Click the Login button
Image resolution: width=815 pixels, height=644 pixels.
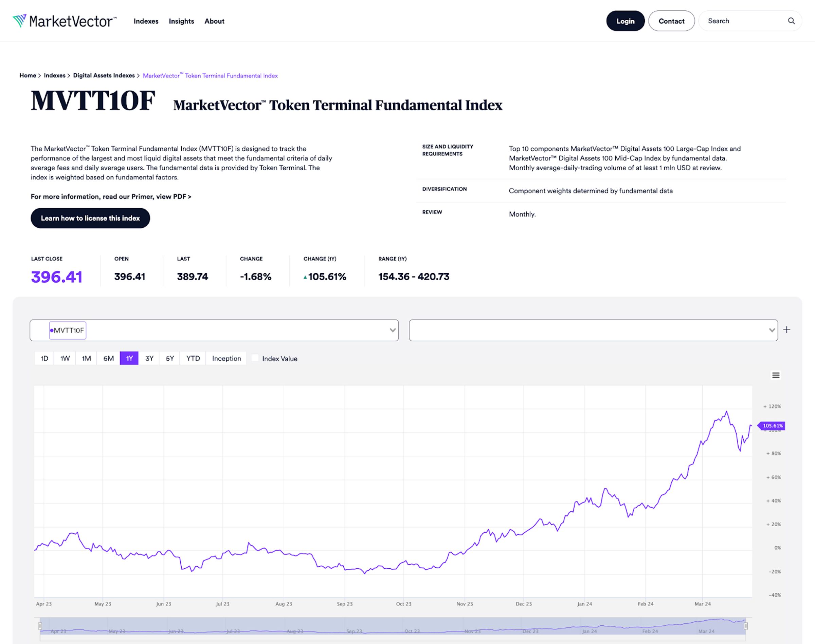[625, 21]
